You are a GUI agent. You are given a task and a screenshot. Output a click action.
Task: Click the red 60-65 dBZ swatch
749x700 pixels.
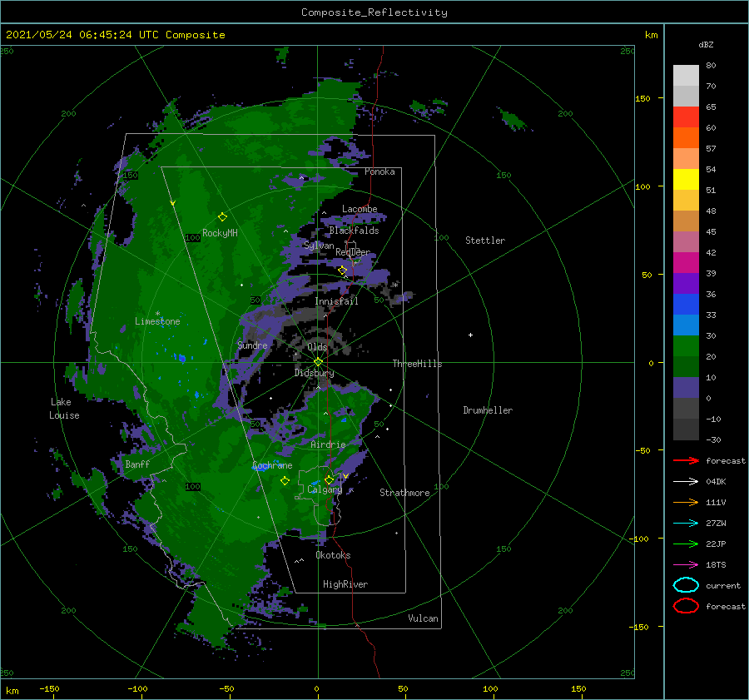[x=686, y=117]
